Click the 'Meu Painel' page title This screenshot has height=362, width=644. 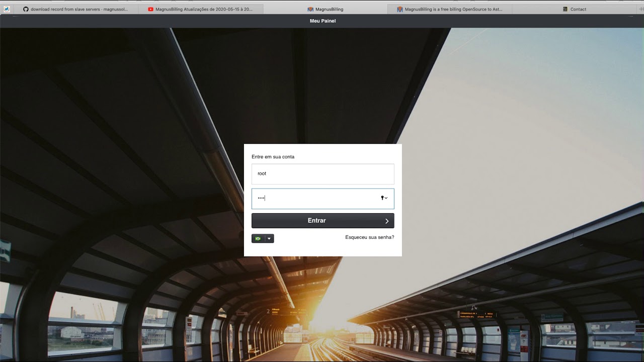pyautogui.click(x=323, y=21)
